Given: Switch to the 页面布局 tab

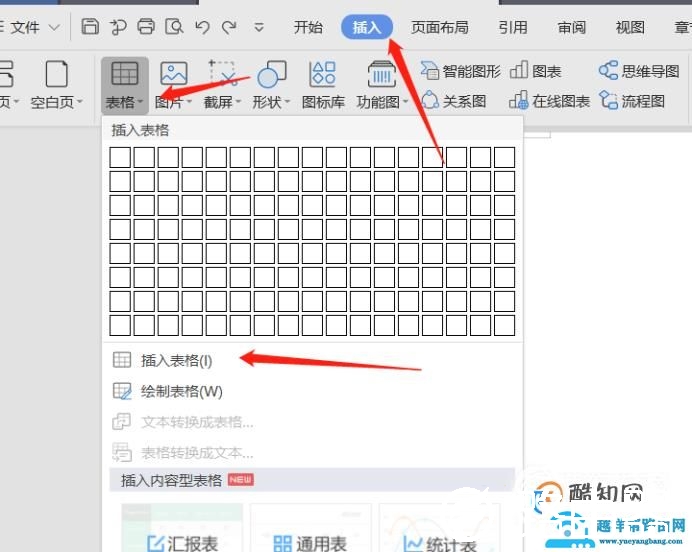Looking at the screenshot, I should (x=440, y=27).
